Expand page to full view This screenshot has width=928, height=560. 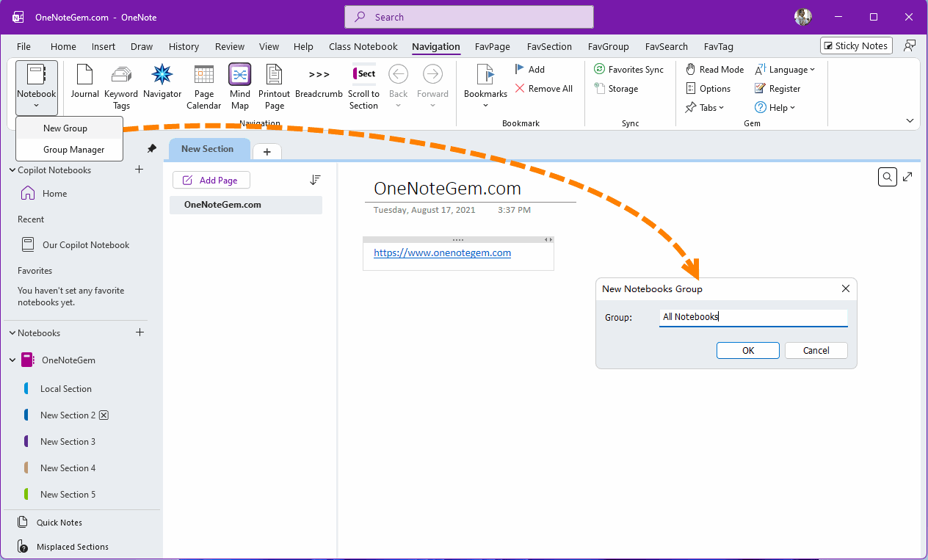(x=908, y=177)
